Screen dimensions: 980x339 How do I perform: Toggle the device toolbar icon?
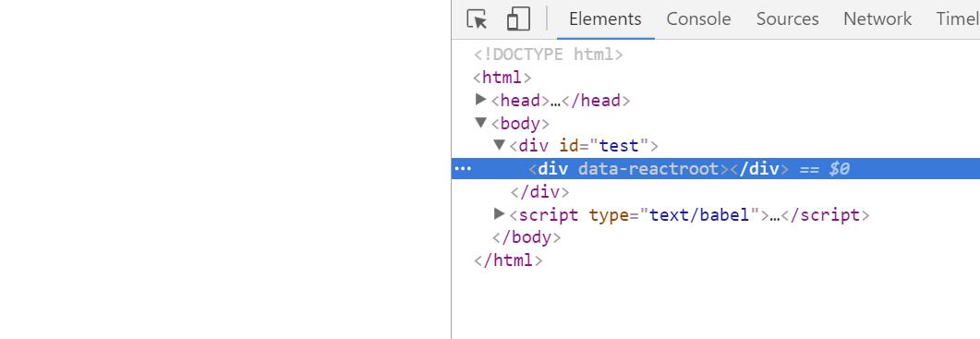coord(518,19)
